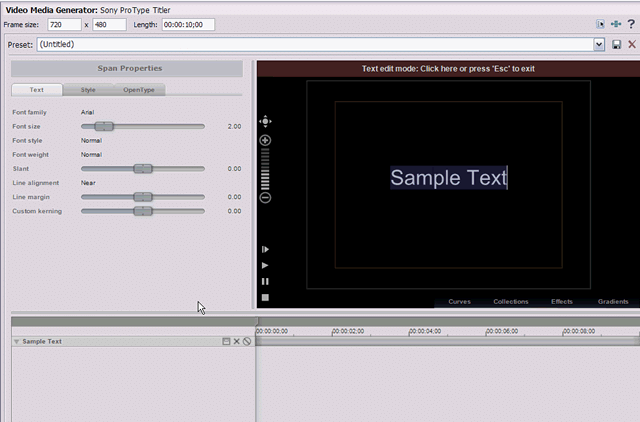The image size is (640, 422).
Task: Pause the preview playback
Action: point(265,282)
